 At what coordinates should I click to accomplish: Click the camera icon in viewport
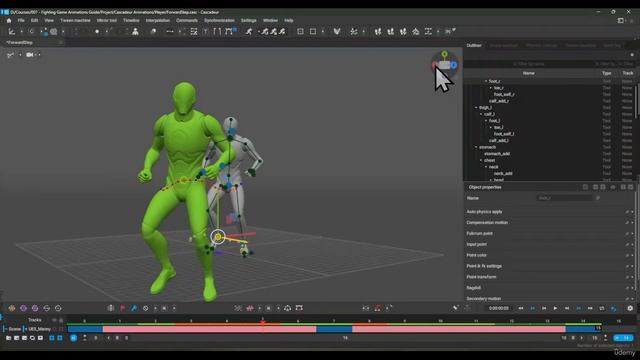(x=30, y=55)
